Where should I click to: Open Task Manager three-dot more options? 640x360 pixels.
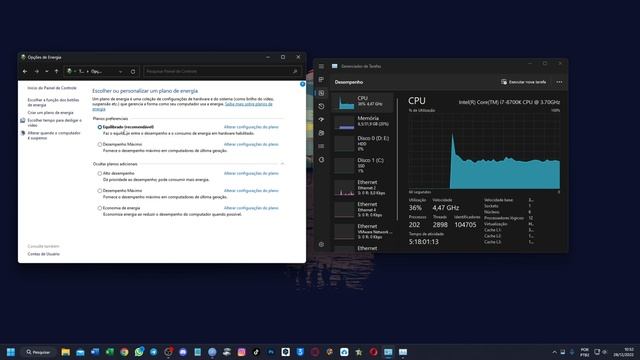click(559, 82)
